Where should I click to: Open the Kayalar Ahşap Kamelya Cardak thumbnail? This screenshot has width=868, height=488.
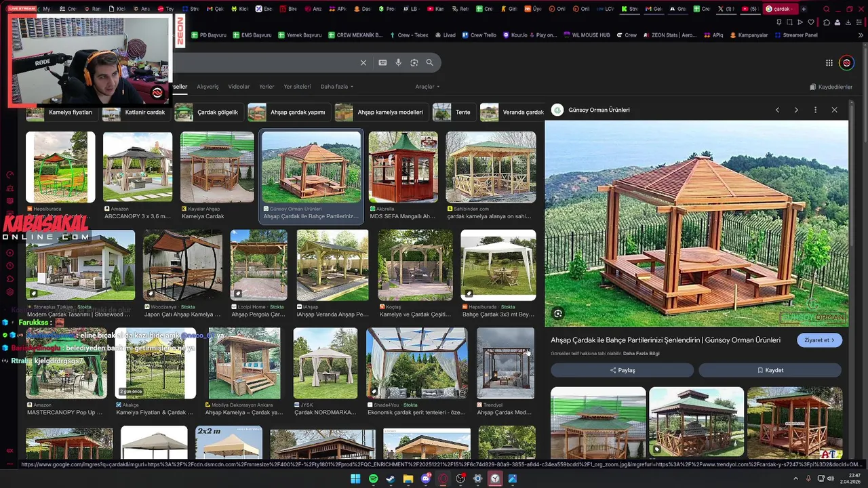point(217,167)
